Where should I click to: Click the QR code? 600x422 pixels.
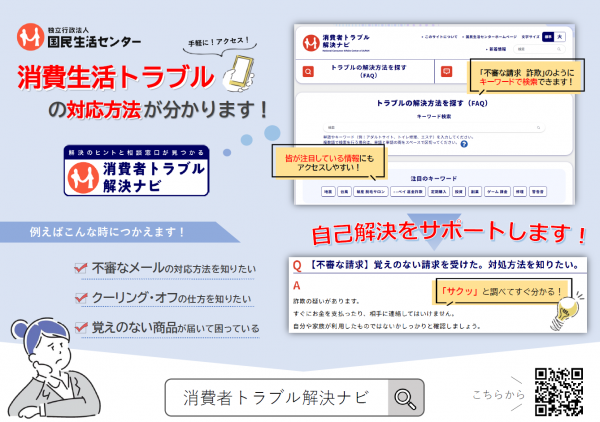[559, 392]
